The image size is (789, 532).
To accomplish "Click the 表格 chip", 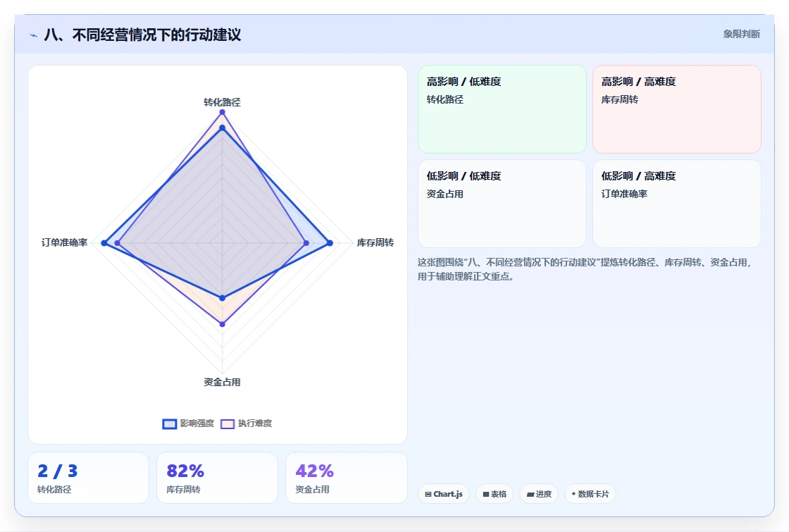I will click(x=495, y=494).
